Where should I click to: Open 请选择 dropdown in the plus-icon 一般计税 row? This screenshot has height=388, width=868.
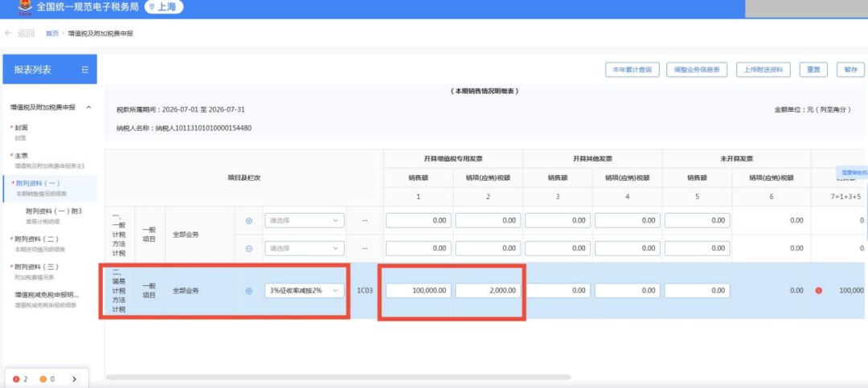tap(304, 220)
